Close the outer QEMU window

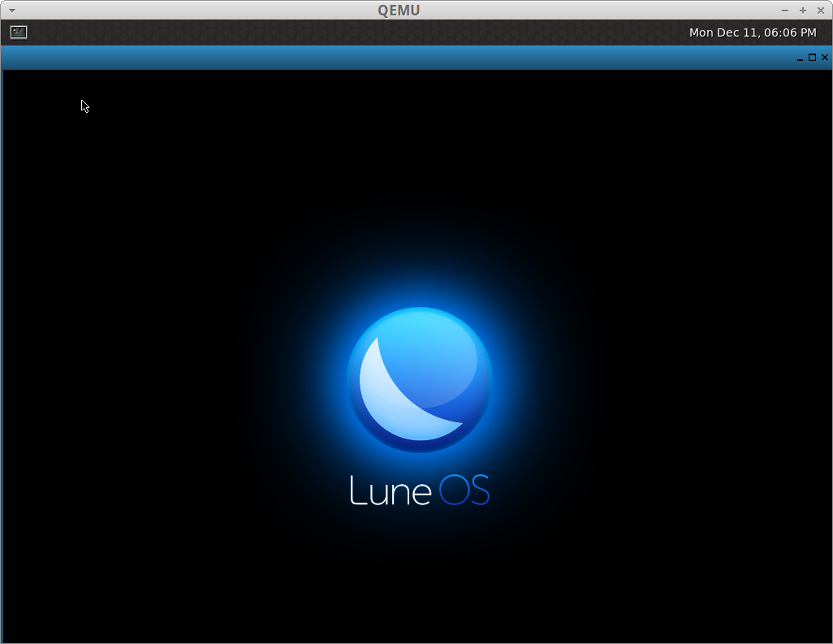pyautogui.click(x=820, y=11)
